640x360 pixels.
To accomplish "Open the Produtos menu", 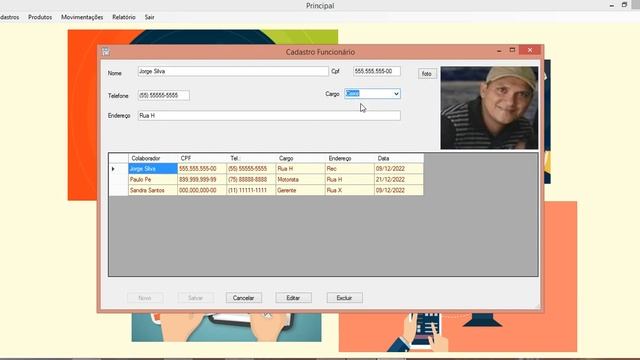I will point(40,17).
